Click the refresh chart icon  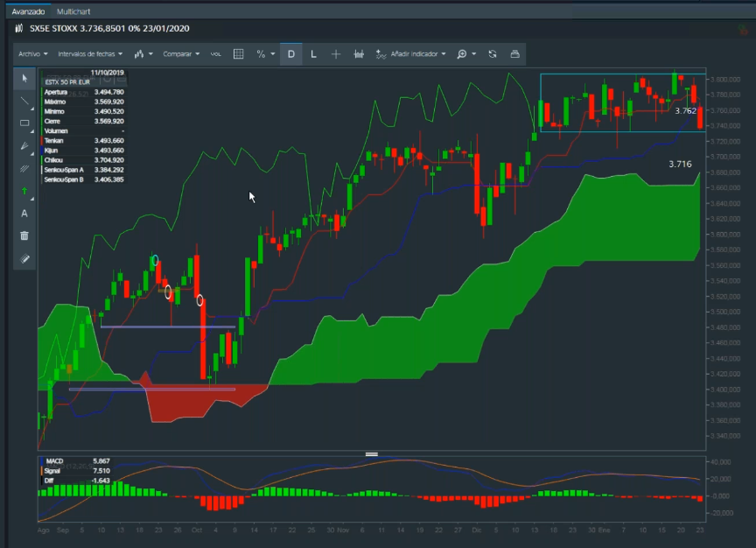coord(493,54)
